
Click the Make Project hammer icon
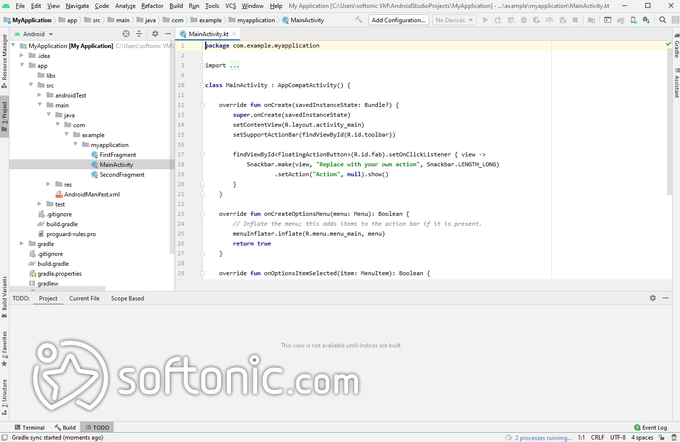[x=359, y=20]
